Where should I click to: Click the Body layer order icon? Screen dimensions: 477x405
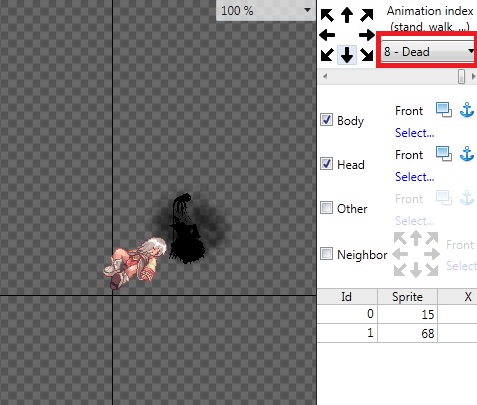tap(444, 110)
